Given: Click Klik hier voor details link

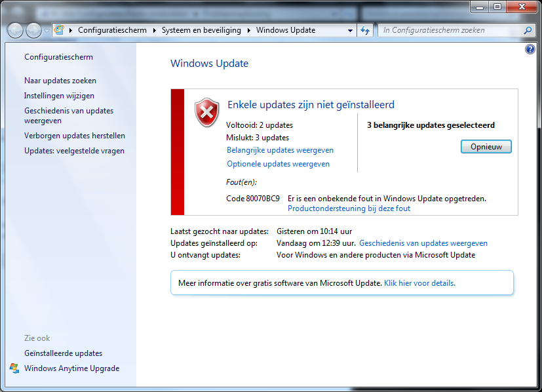Looking at the screenshot, I should pyautogui.click(x=419, y=283).
